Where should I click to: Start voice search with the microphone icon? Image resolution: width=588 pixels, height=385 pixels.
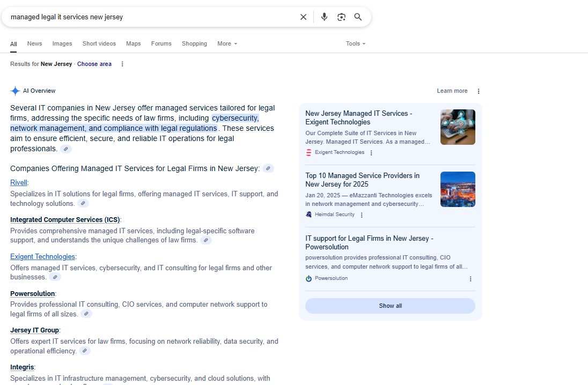(325, 17)
